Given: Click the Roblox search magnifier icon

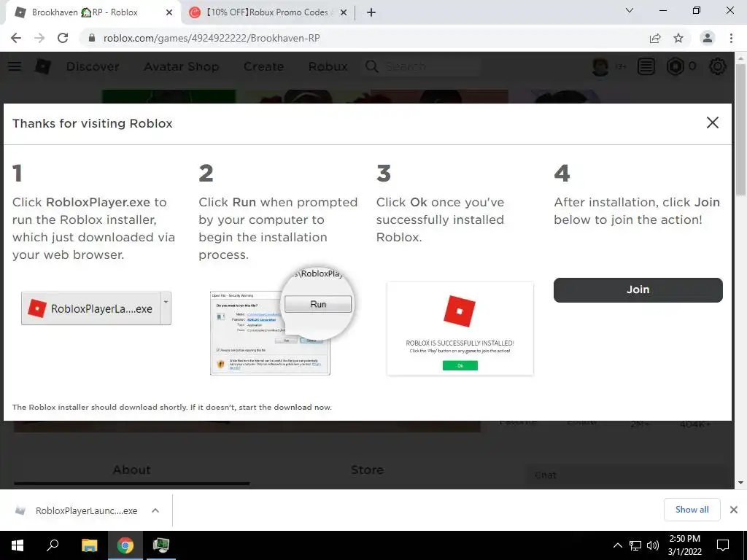Looking at the screenshot, I should [x=371, y=66].
